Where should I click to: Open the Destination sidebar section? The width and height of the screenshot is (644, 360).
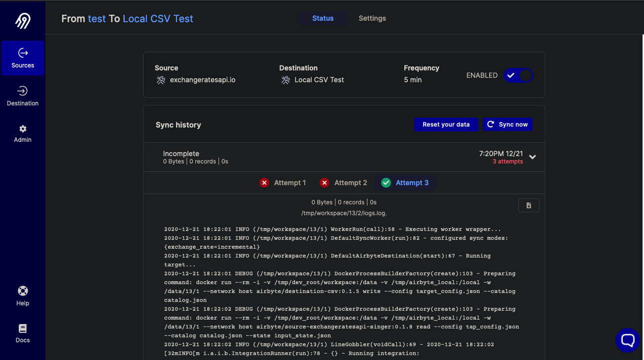[x=23, y=96]
